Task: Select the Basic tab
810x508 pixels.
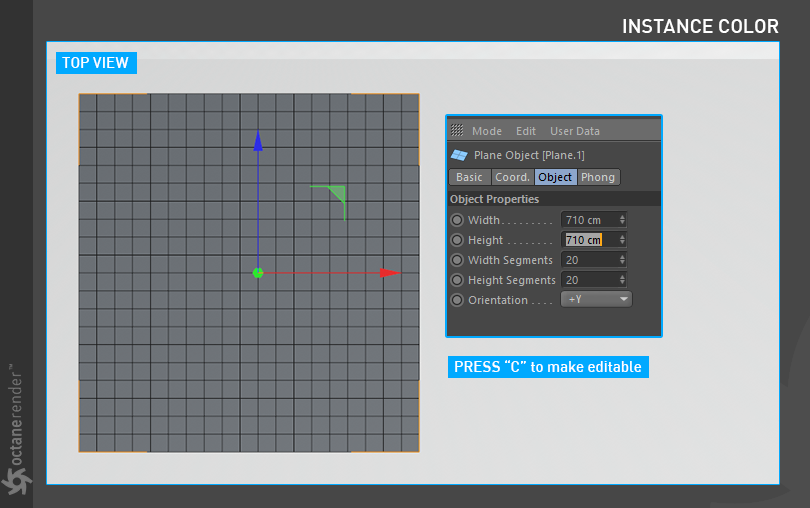Action: point(469,177)
